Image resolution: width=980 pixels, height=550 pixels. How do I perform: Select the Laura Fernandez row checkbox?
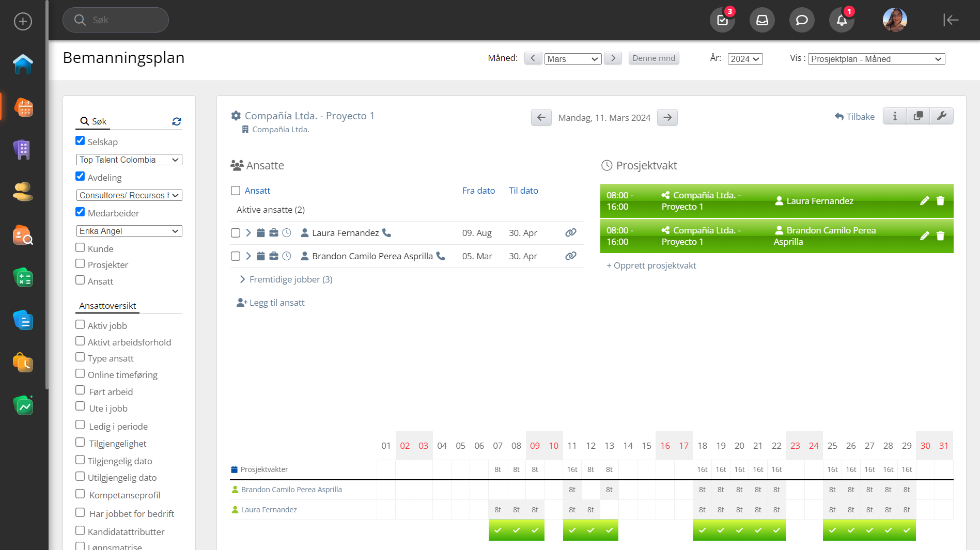pos(236,233)
